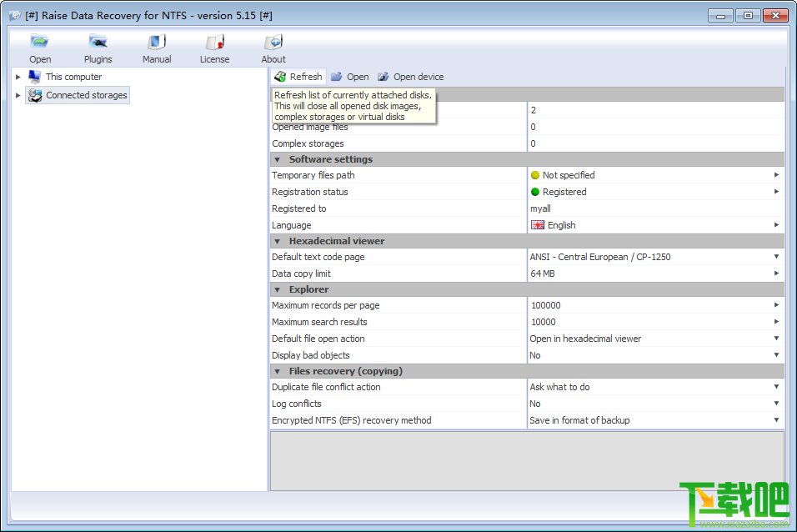The height and width of the screenshot is (532, 797).
Task: Collapse the Hexadecimal viewer section
Action: click(277, 241)
